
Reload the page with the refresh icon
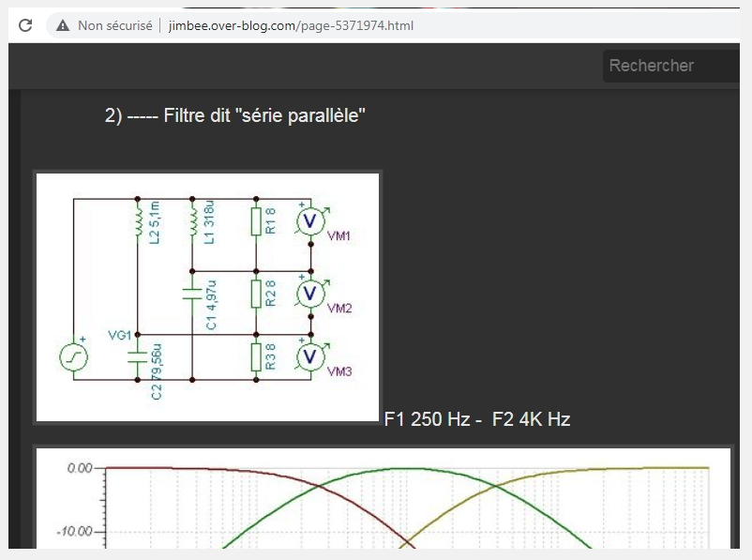click(x=25, y=25)
